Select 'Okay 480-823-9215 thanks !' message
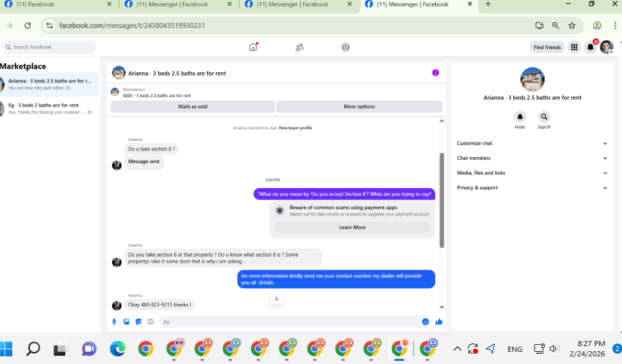This screenshot has width=622, height=364. tap(159, 305)
